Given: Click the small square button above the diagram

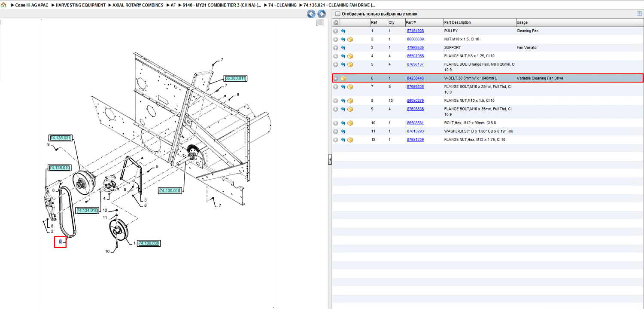Looking at the screenshot, I should (320, 23).
